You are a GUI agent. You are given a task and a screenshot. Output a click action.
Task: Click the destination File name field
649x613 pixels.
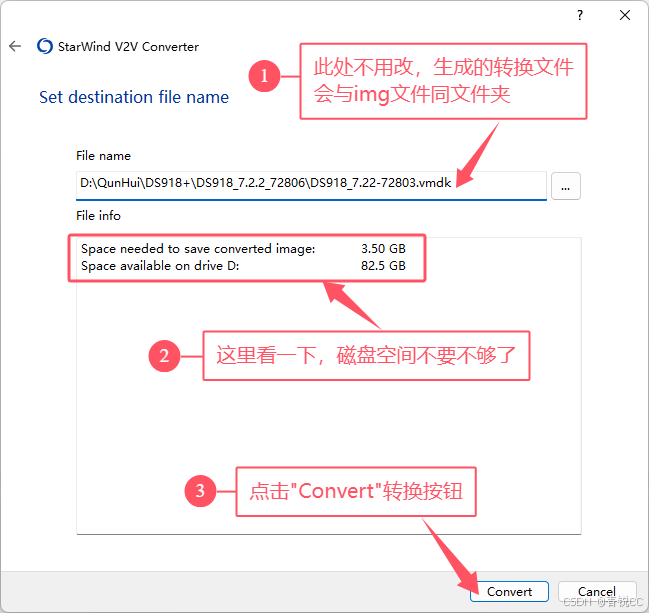tap(311, 185)
